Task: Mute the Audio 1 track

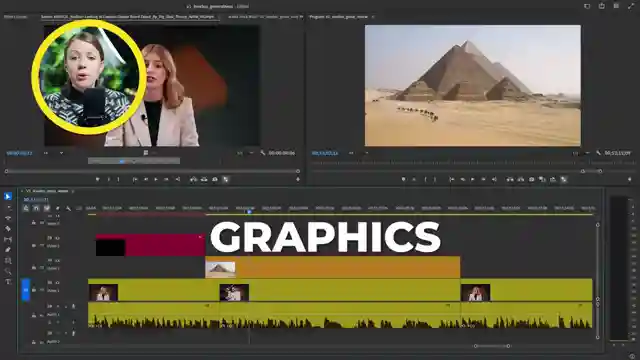Action: pyautogui.click(x=57, y=306)
